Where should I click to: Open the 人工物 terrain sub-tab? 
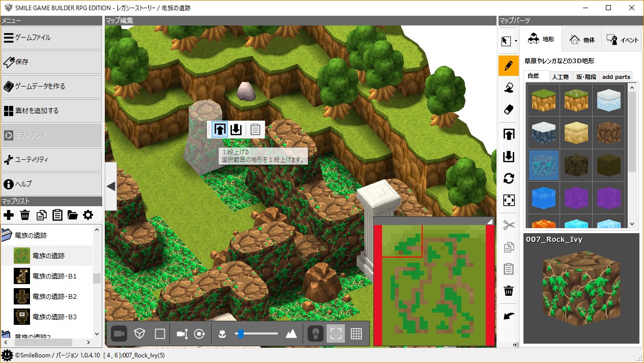tap(560, 76)
